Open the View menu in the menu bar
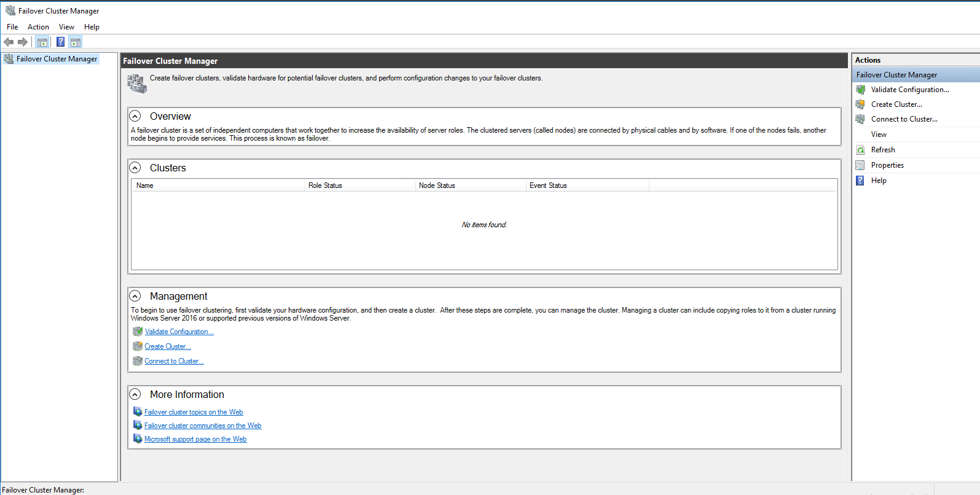The width and height of the screenshot is (980, 495). 66,27
